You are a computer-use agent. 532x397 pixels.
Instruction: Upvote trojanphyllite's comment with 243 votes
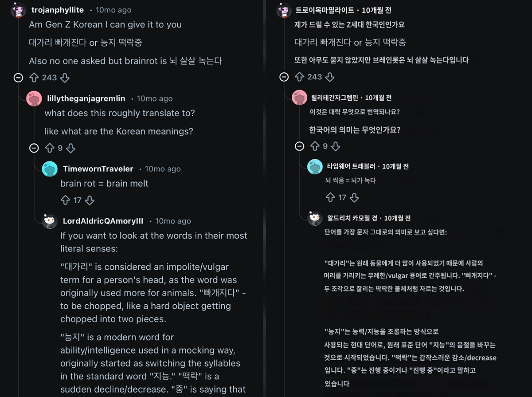34,78
